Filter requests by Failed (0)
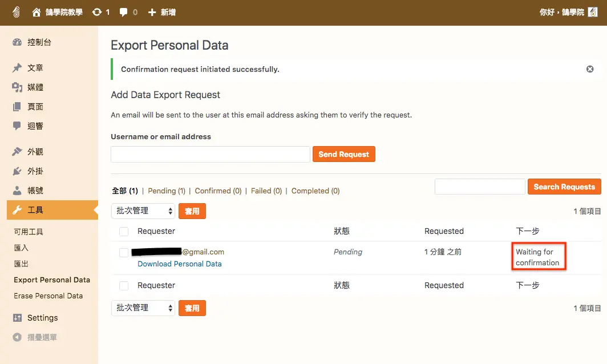Screen dimensions: 607x364 (266, 191)
